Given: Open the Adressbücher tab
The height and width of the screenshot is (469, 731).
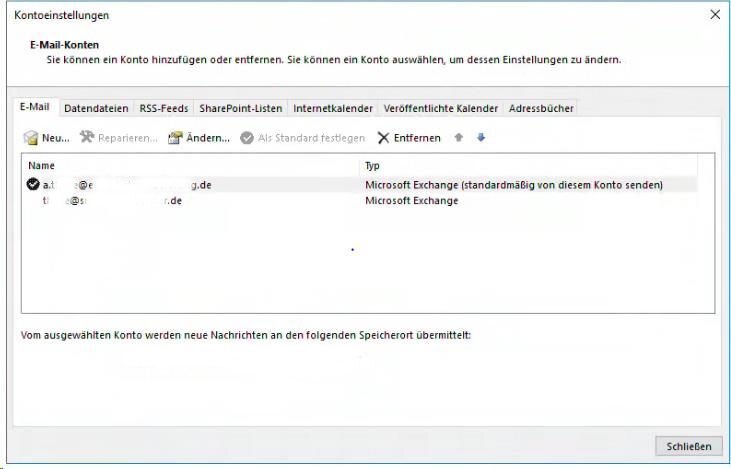Looking at the screenshot, I should point(541,108).
